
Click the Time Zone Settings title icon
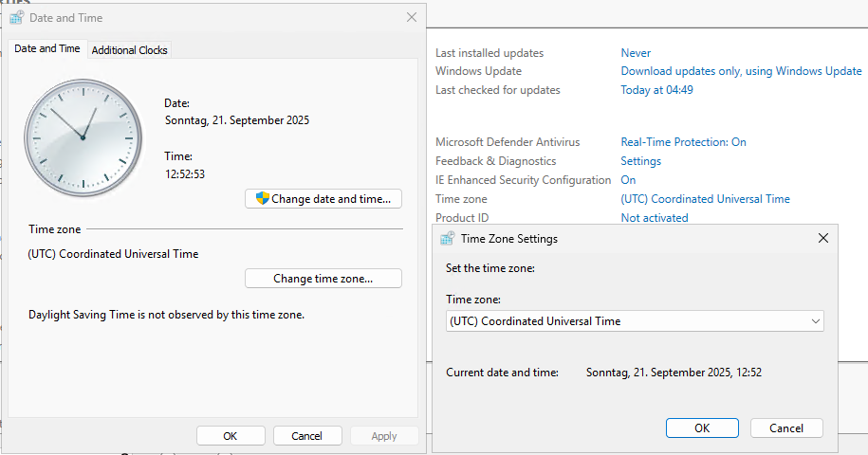coord(447,239)
